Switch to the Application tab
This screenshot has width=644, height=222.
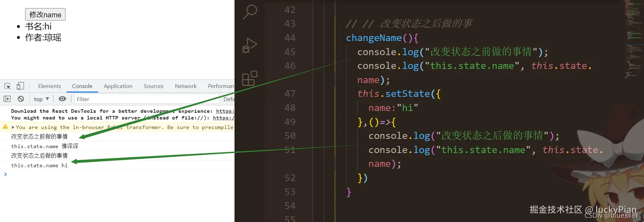pos(118,86)
